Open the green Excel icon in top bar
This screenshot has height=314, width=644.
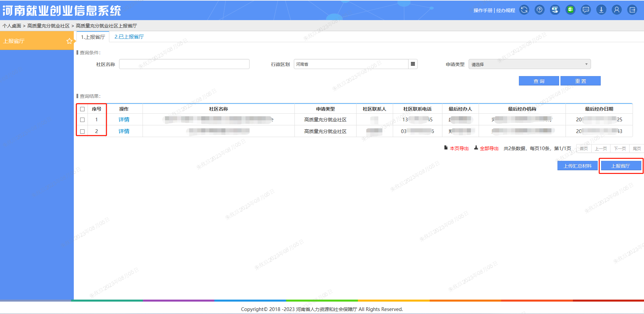570,10
